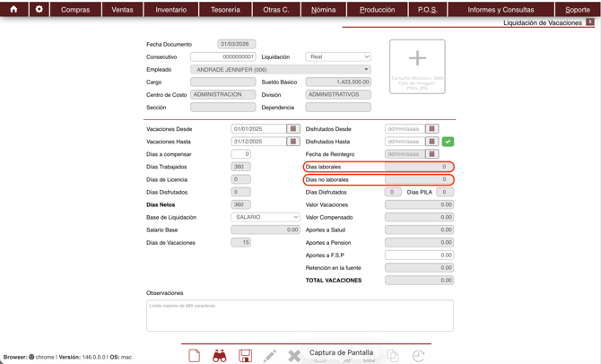Click the home icon in menu bar
The width and height of the screenshot is (601, 364).
pos(13,9)
